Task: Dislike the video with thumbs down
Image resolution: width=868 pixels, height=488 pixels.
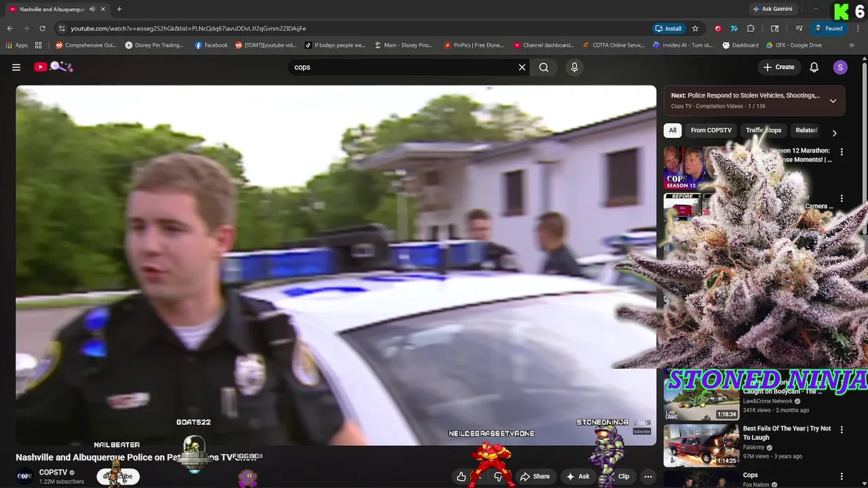Action: tap(498, 476)
